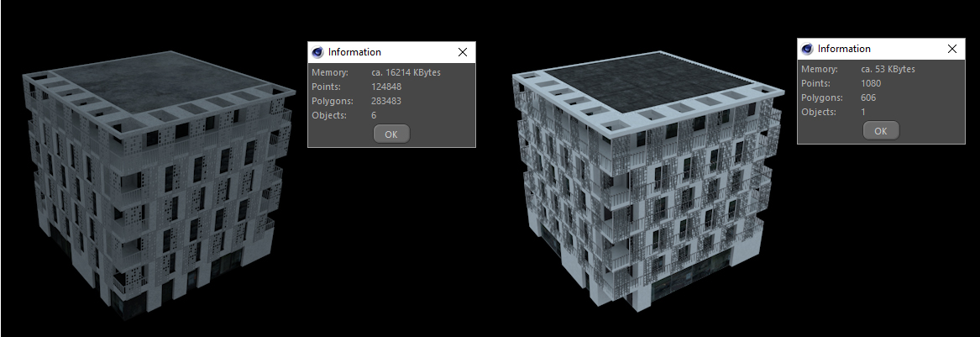
Task: Click OK in the 53 KBytes Information dialog
Action: [x=881, y=130]
